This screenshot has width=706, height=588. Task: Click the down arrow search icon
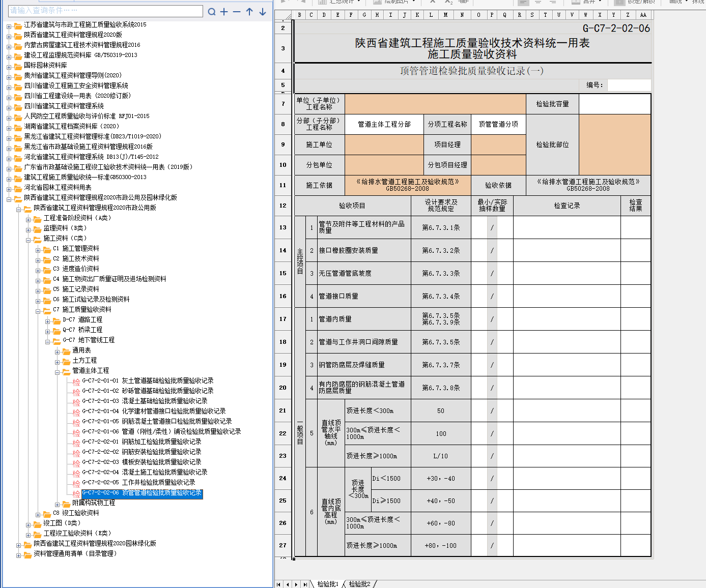point(263,12)
